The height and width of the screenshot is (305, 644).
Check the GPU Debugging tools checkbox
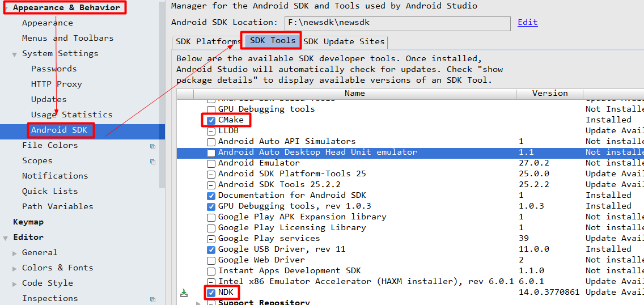[211, 109]
